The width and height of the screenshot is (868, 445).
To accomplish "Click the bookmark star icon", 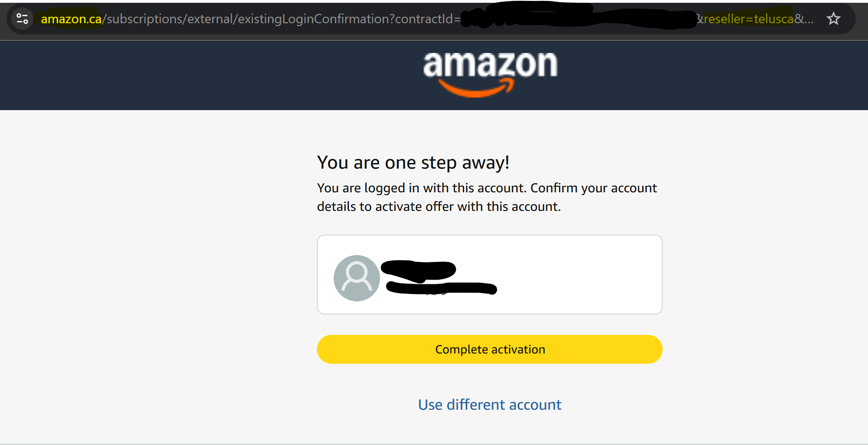I will 833,19.
